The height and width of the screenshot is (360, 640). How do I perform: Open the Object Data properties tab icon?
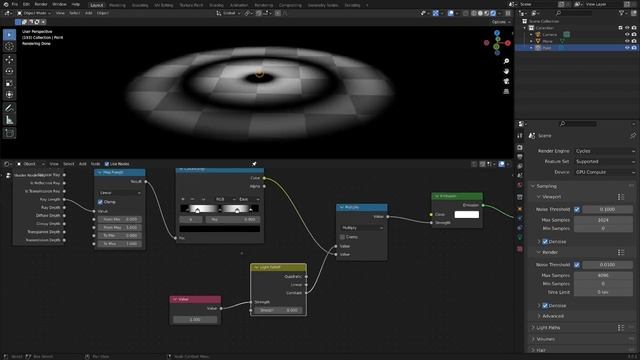point(520,237)
